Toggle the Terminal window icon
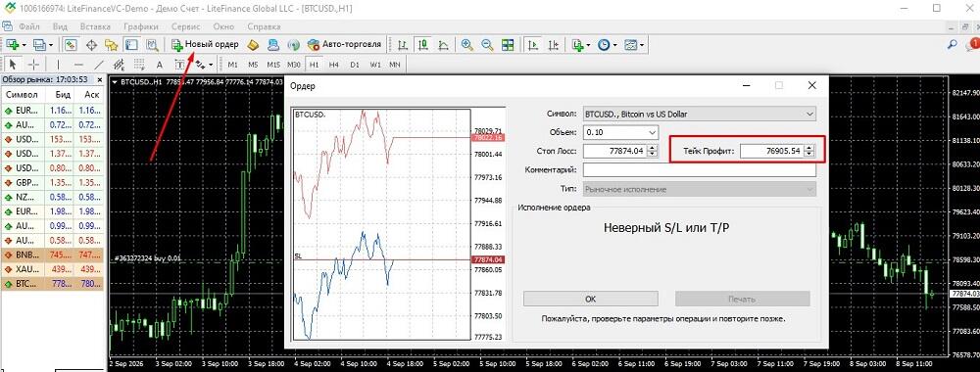Image resolution: width=980 pixels, height=372 pixels. click(x=131, y=45)
